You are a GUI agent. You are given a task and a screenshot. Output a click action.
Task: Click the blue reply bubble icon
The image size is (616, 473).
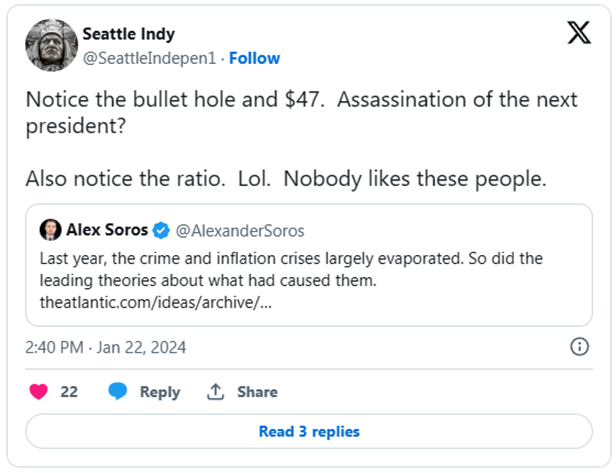(118, 392)
